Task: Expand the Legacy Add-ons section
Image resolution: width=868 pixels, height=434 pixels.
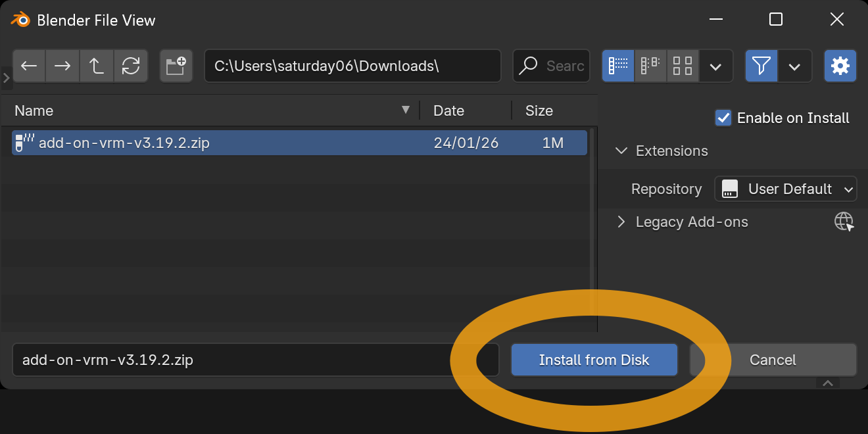Action: click(621, 222)
